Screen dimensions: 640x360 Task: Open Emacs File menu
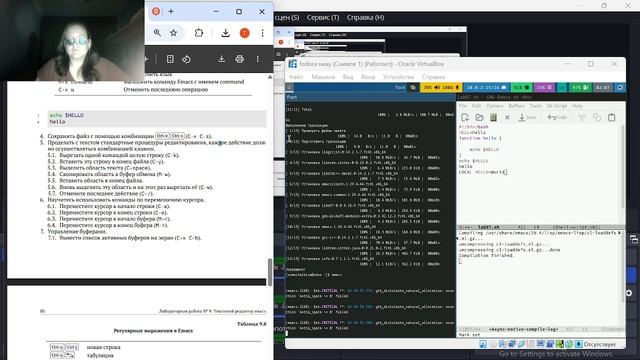[x=463, y=106]
